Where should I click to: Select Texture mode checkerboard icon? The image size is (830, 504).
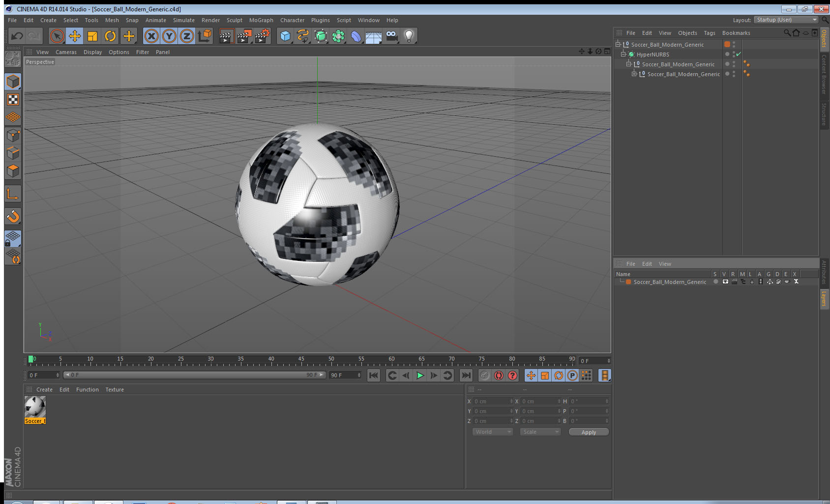(13, 100)
